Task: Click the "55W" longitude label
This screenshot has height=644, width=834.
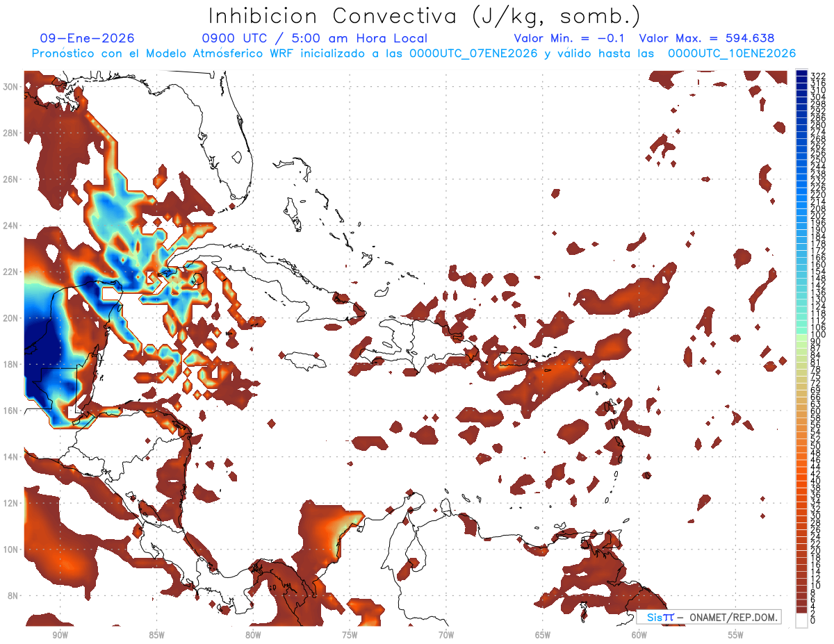Action: 736,636
